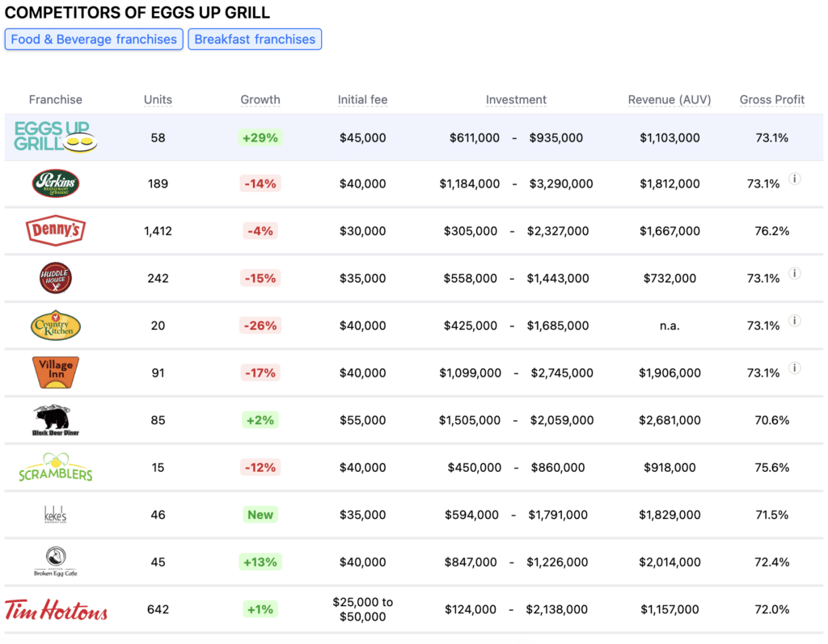Select the Black Bear Diner logo
The height and width of the screenshot is (644, 828).
(56, 420)
